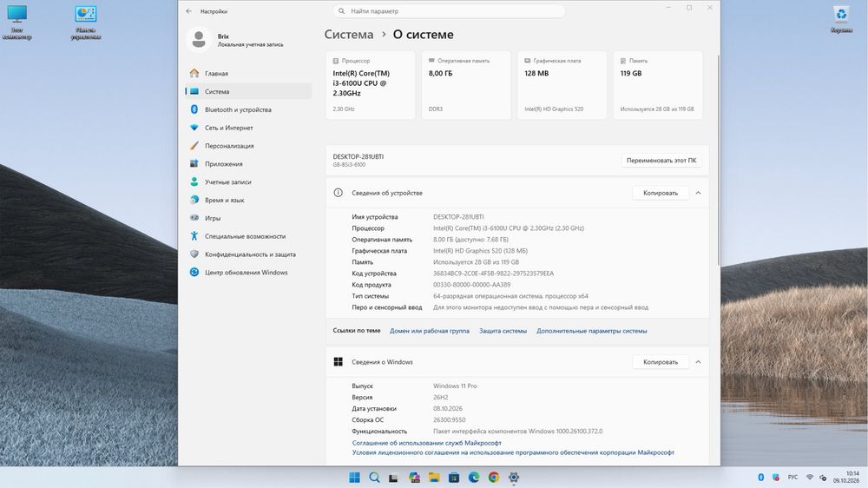Launch File Explorer from taskbar
Viewport: 868px width, 488px height.
pos(434,478)
